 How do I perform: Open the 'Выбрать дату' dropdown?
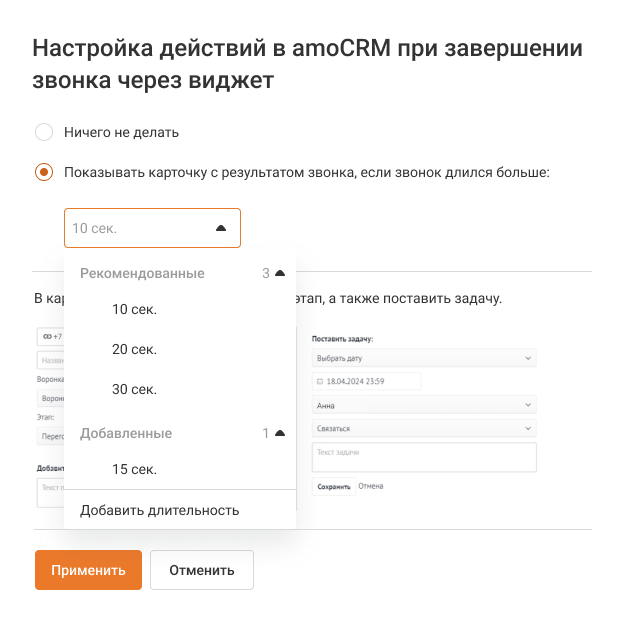(x=424, y=357)
